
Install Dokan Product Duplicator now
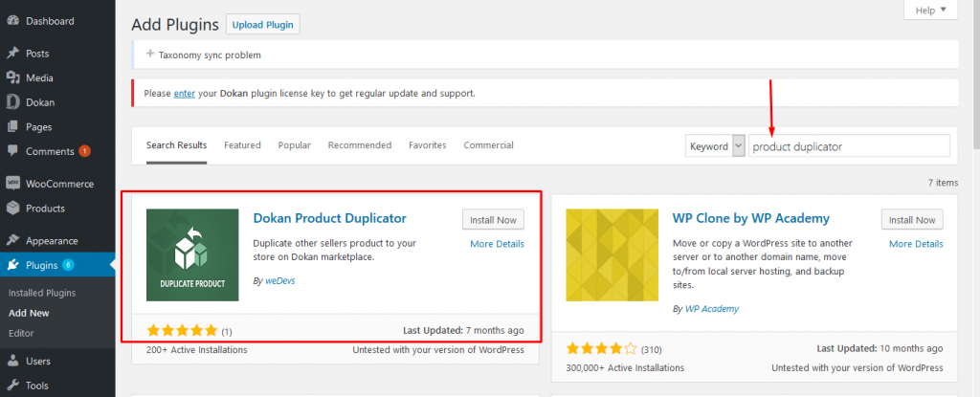[x=493, y=220]
